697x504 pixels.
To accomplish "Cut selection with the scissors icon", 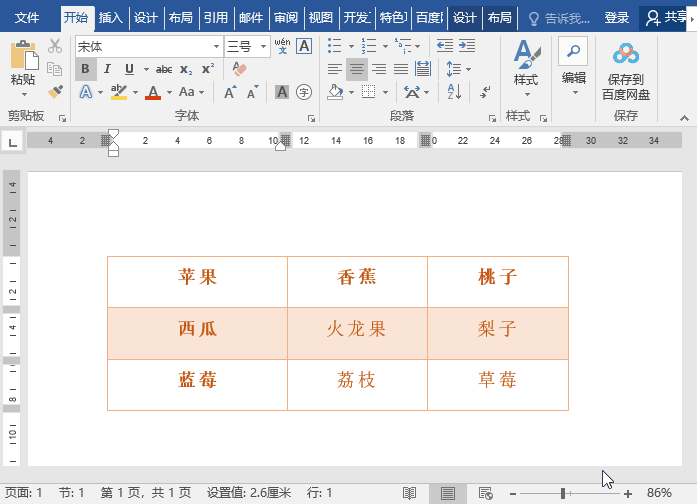I will pos(55,46).
